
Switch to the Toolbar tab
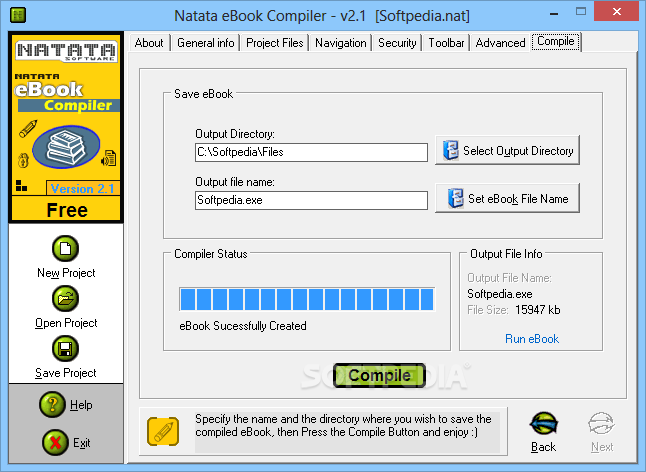[446, 43]
